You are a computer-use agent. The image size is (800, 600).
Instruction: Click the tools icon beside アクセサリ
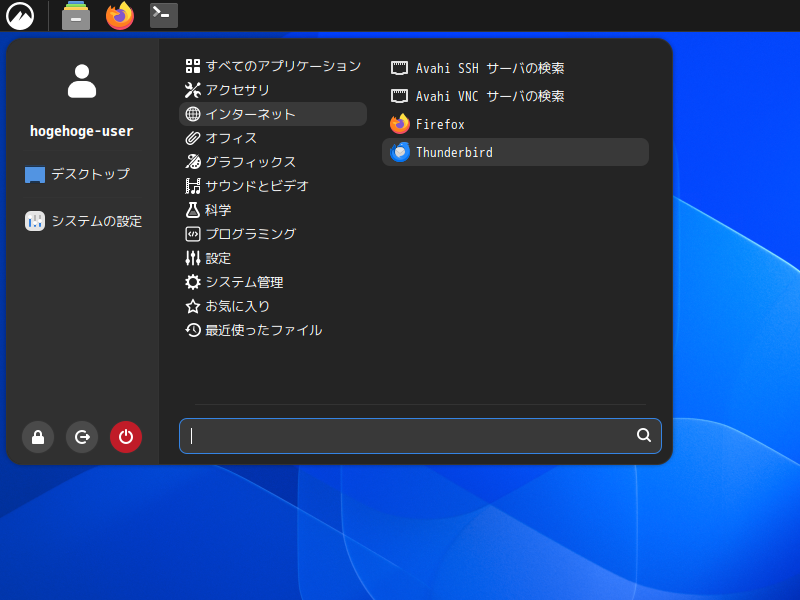tap(193, 90)
